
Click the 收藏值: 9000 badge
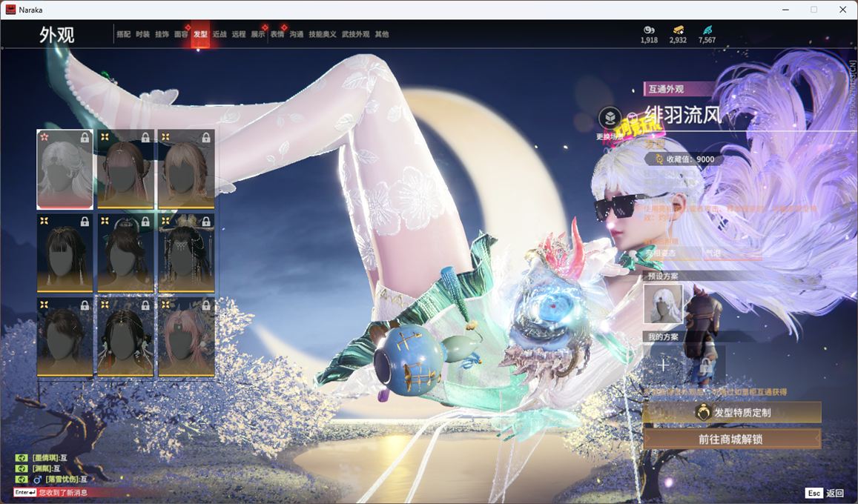pos(685,159)
